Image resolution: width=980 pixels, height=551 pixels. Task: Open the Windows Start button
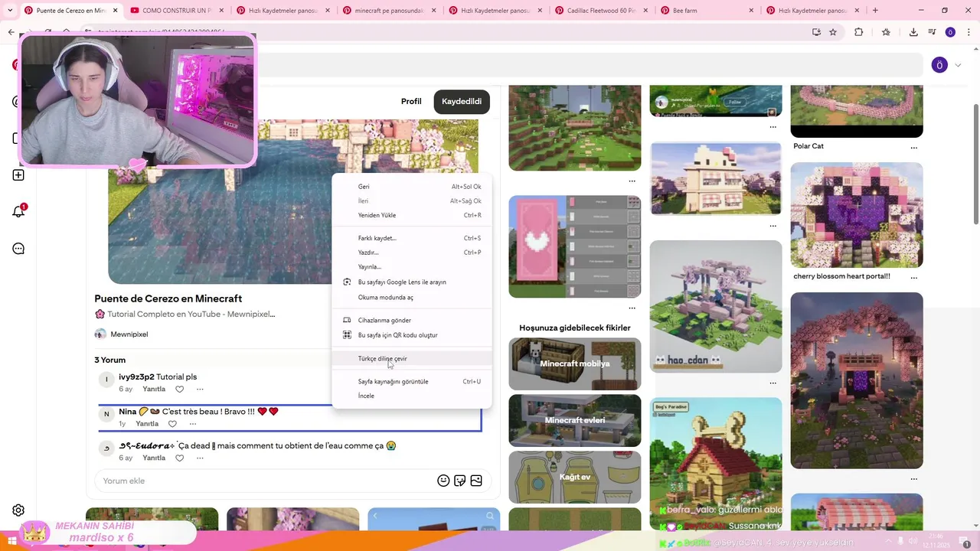12,541
